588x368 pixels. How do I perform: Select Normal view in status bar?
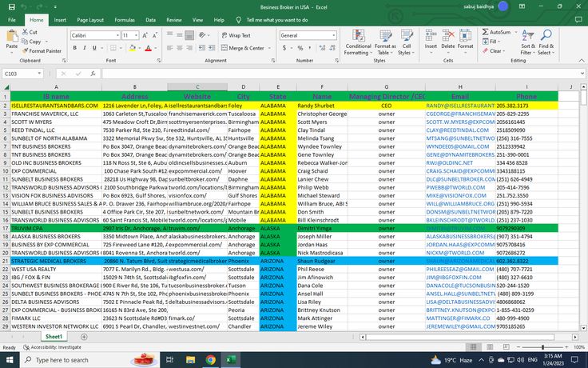click(x=473, y=347)
